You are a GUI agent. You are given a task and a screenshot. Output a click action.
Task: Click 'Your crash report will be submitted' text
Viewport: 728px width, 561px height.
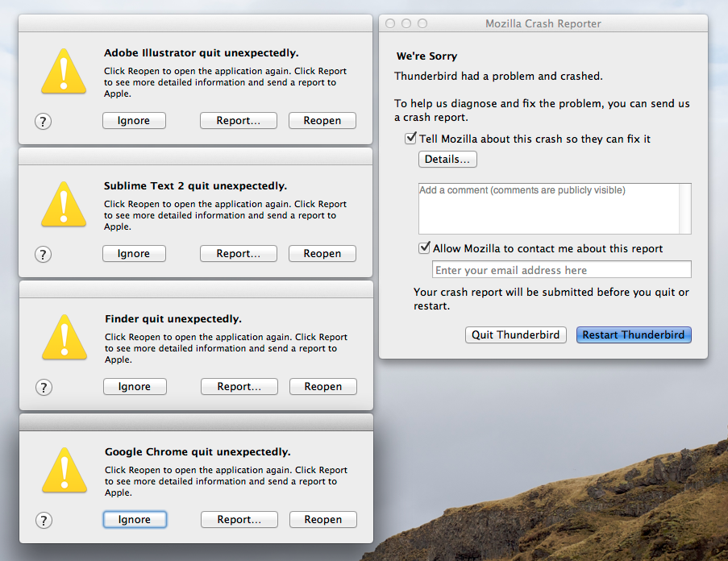[551, 299]
